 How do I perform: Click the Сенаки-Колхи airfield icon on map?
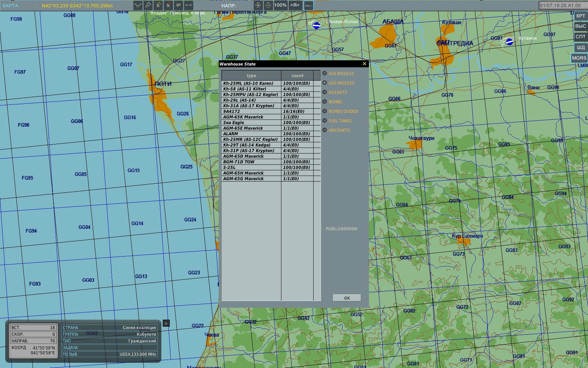coord(316,25)
